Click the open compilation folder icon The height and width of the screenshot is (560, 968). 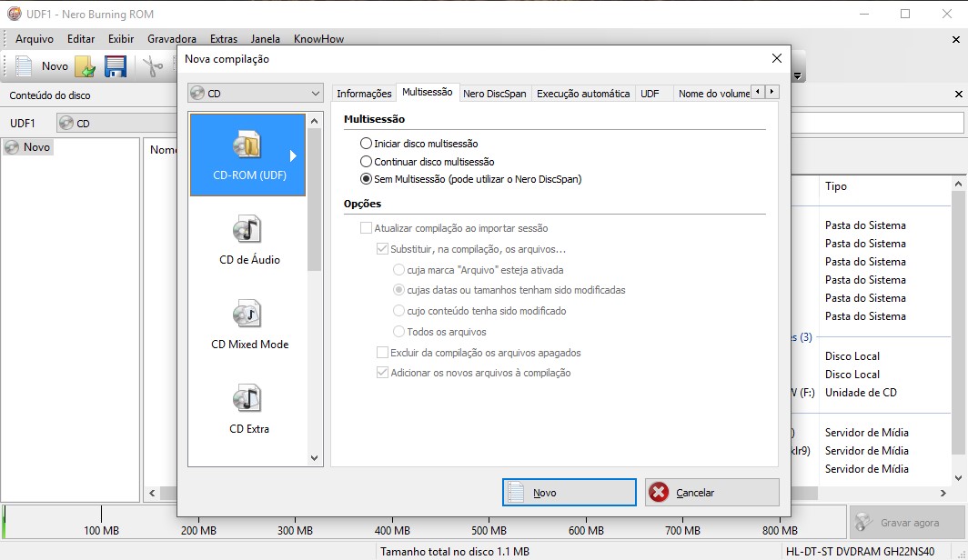86,66
